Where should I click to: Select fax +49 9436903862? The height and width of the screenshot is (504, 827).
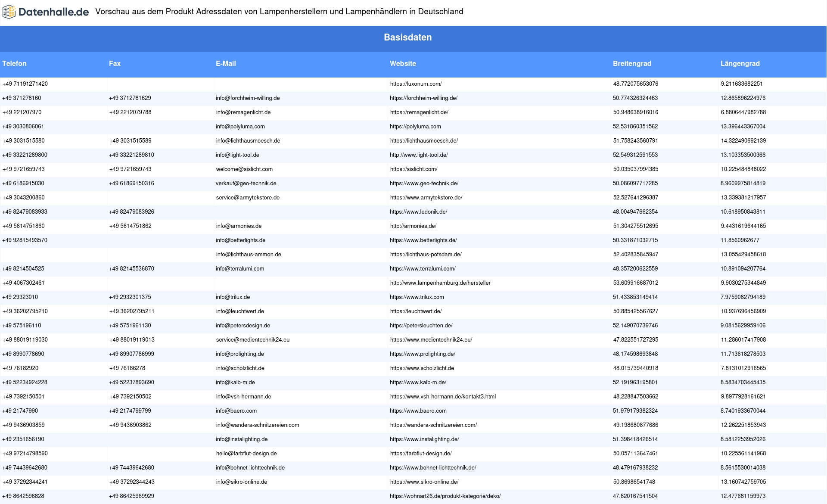click(130, 425)
